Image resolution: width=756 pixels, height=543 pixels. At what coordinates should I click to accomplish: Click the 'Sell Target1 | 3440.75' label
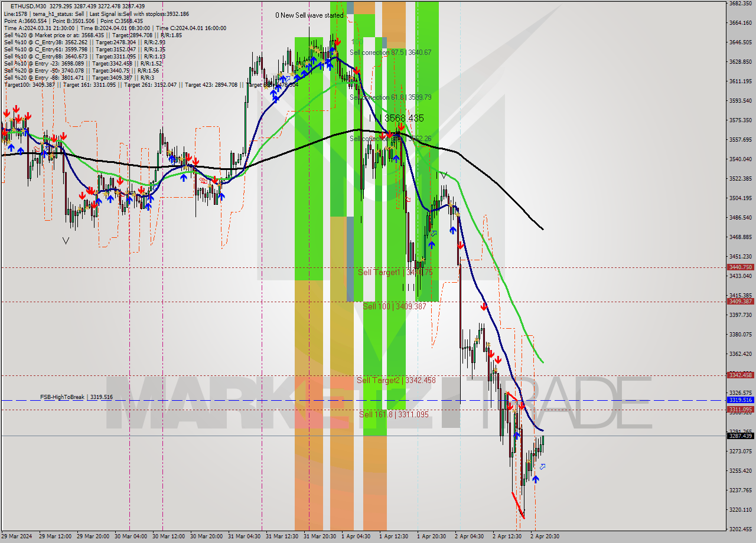point(396,272)
